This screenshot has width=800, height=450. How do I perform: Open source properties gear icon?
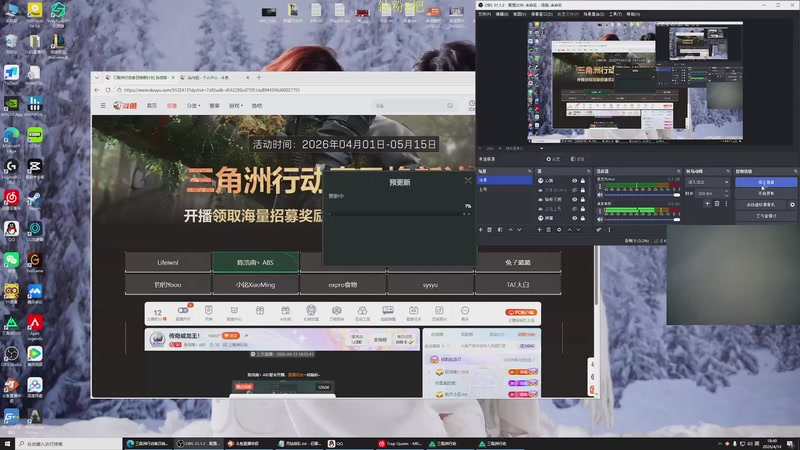pyautogui.click(x=559, y=230)
